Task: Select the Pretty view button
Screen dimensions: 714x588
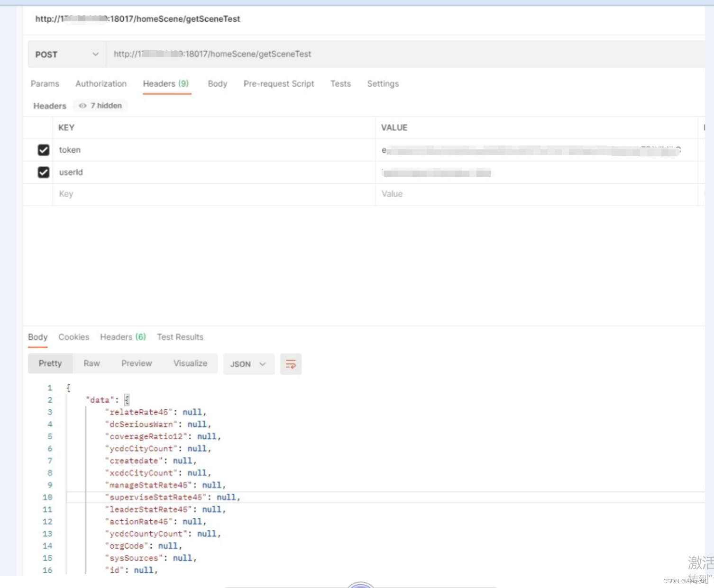Action: coord(50,363)
